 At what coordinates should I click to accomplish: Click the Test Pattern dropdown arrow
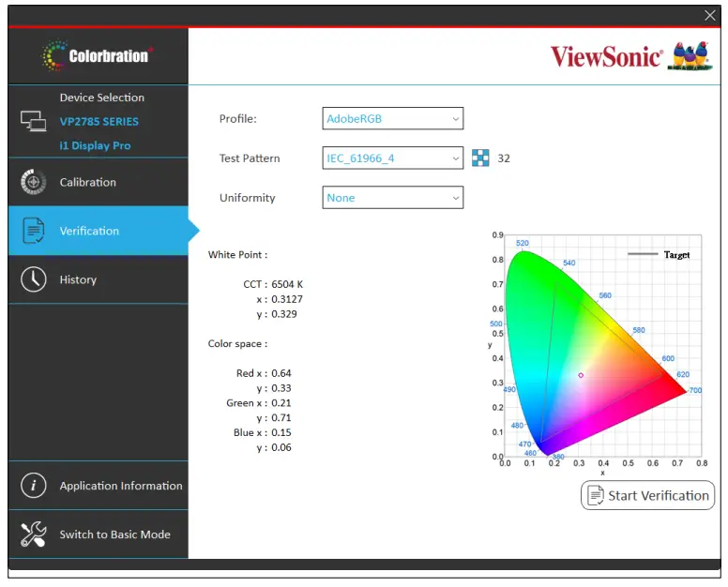point(455,158)
